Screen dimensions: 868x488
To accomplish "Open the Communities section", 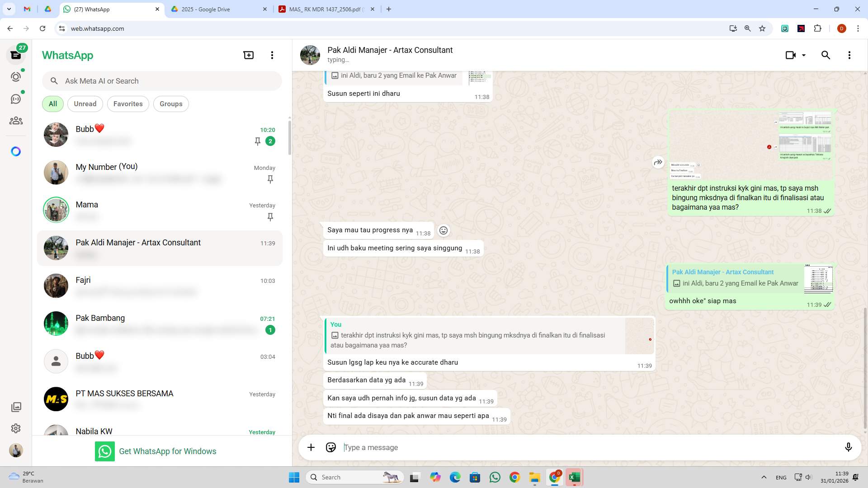I will 16,120.
